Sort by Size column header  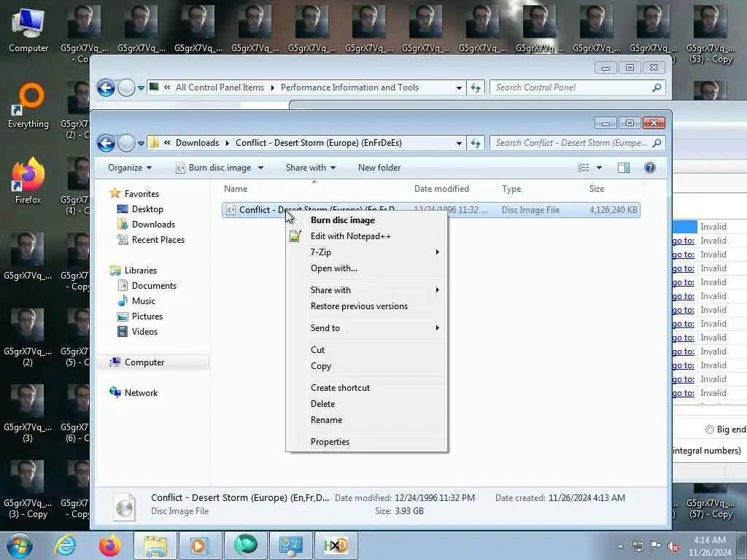pos(614,189)
